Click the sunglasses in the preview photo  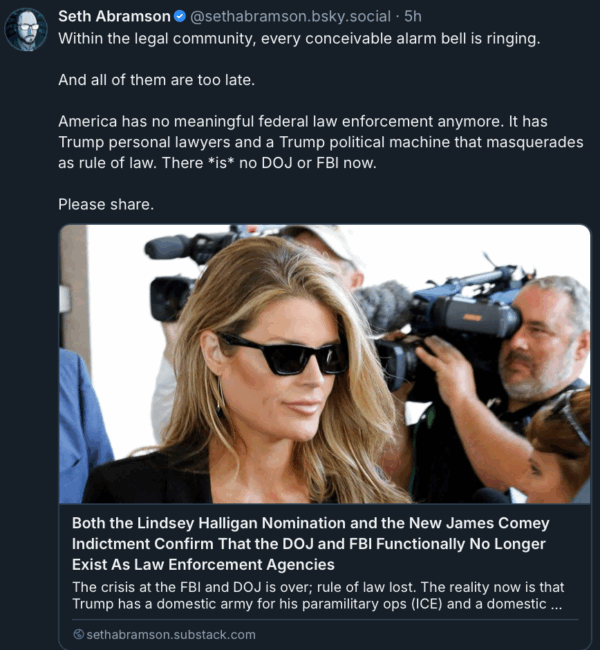[283, 354]
